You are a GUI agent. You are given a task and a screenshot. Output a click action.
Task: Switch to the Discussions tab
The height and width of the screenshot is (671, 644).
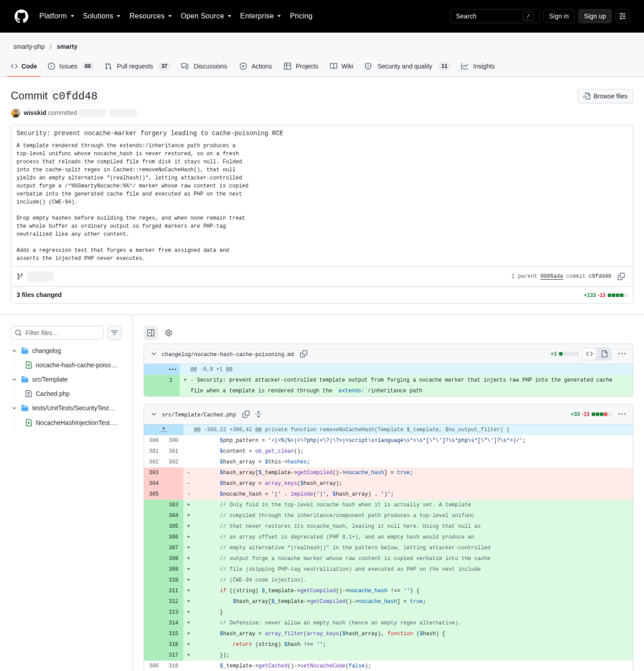tap(204, 66)
